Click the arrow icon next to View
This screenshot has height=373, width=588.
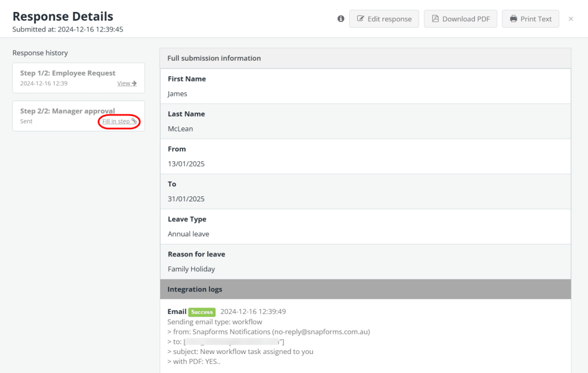point(135,83)
